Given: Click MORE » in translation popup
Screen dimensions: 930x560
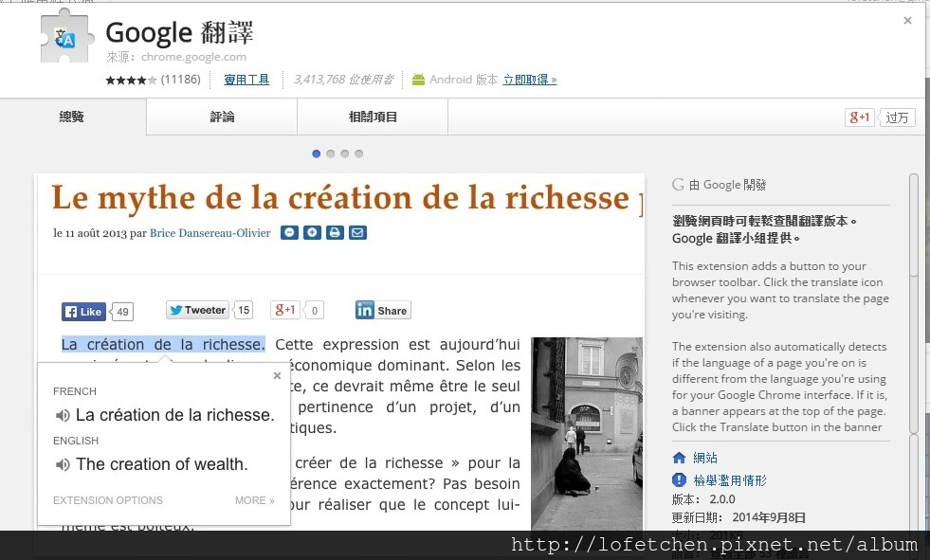Looking at the screenshot, I should [x=254, y=500].
